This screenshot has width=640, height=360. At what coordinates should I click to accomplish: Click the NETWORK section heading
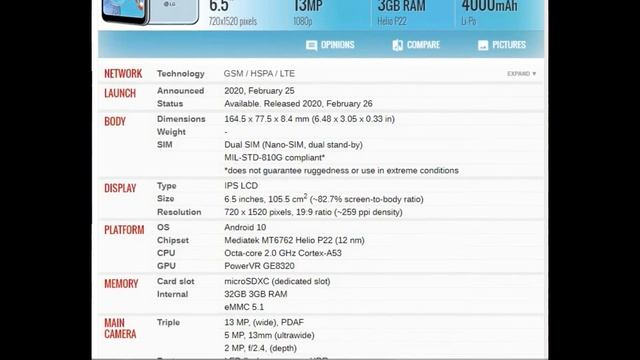pos(123,73)
